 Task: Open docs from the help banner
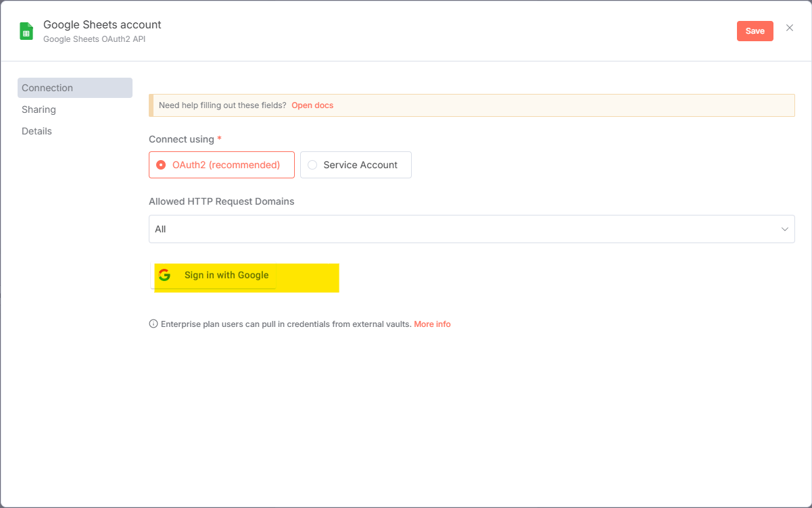coord(312,105)
